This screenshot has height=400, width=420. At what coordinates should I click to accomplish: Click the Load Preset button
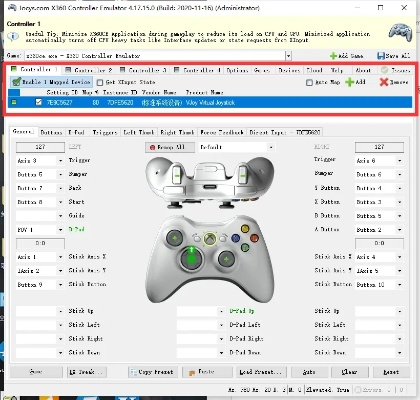coord(261,372)
